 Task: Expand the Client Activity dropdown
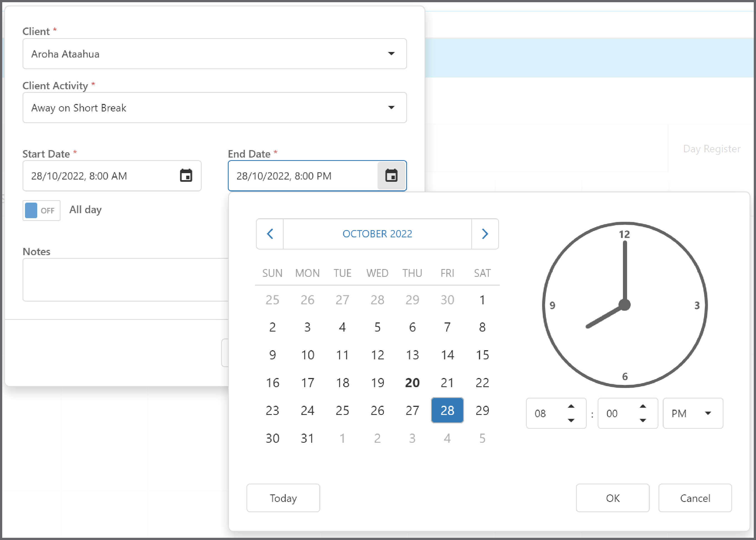pos(215,108)
